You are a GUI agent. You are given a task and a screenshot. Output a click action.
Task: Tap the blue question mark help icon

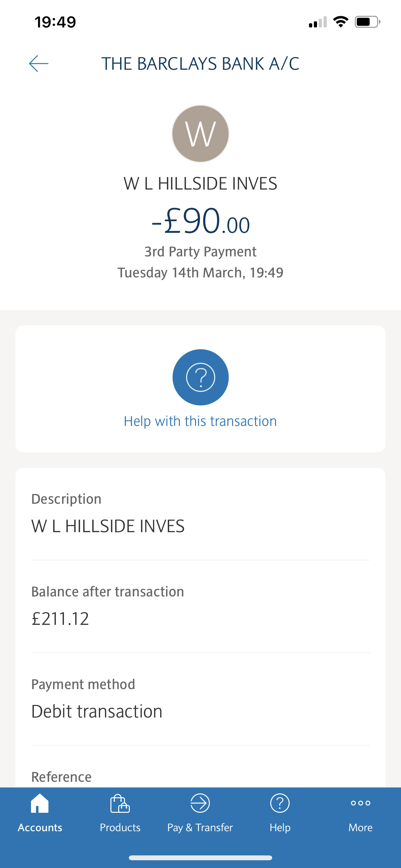[200, 377]
